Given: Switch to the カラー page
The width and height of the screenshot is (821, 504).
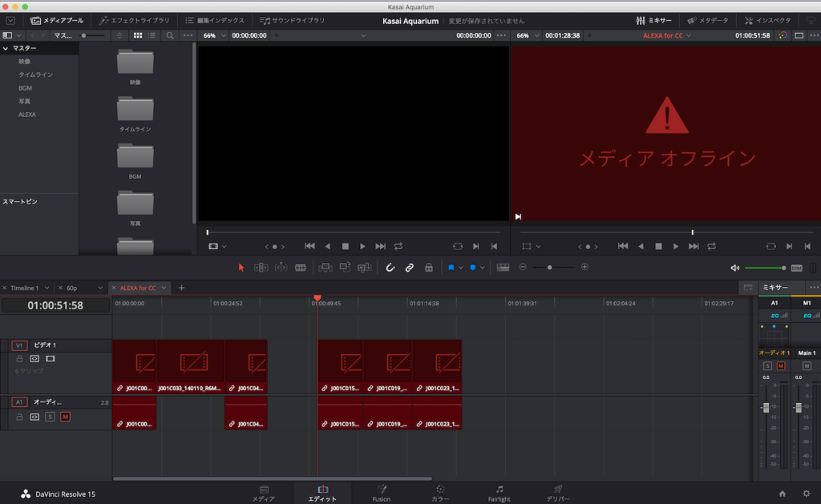Looking at the screenshot, I should point(439,494).
